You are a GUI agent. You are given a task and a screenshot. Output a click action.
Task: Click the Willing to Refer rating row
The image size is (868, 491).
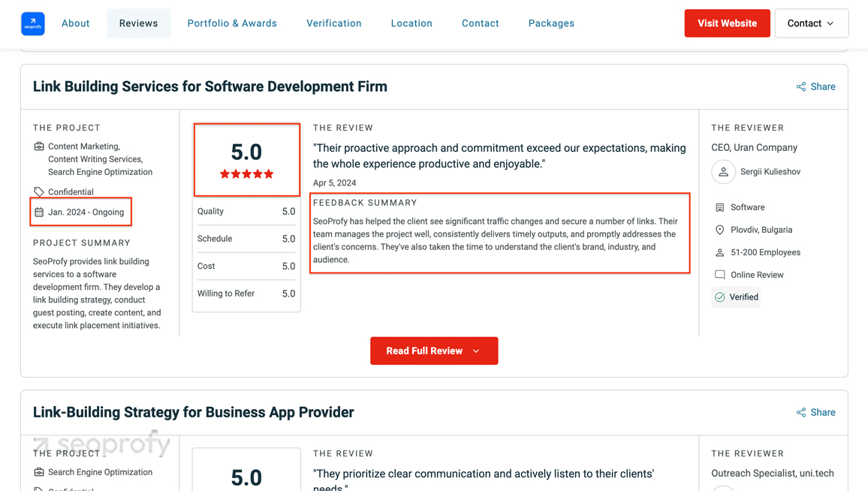[246, 294]
